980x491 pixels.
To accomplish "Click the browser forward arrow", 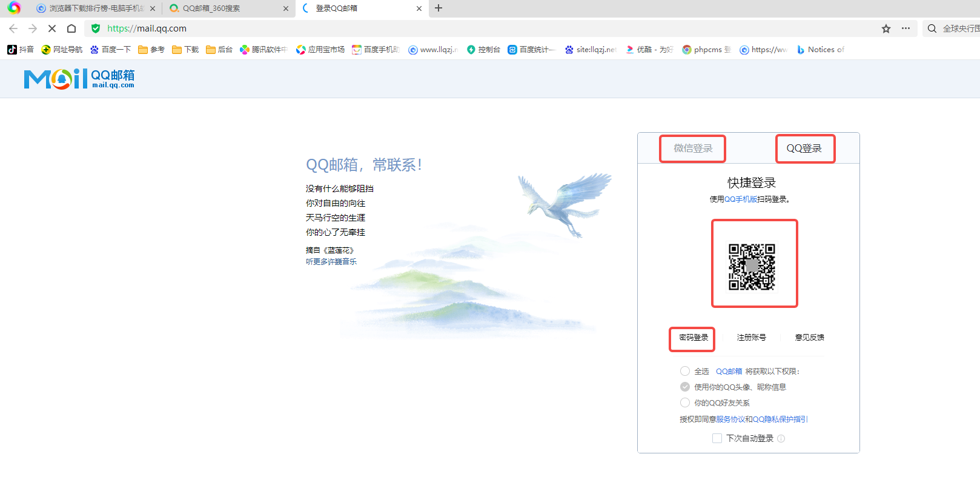I will 33,28.
